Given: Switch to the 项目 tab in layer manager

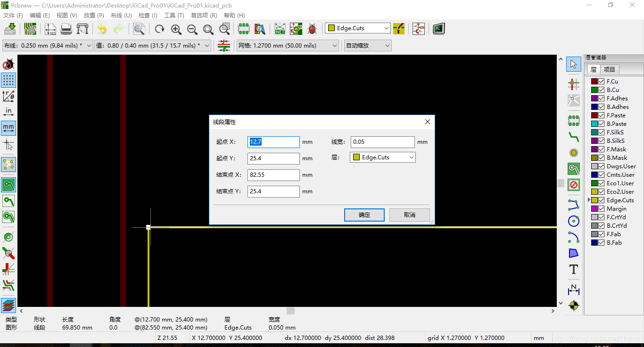Looking at the screenshot, I should tap(609, 69).
